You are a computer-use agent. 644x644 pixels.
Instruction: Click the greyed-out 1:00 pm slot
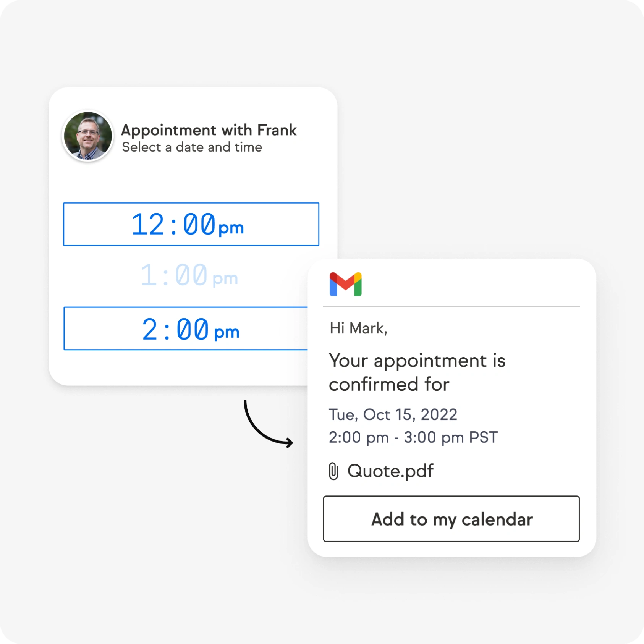[x=189, y=275]
